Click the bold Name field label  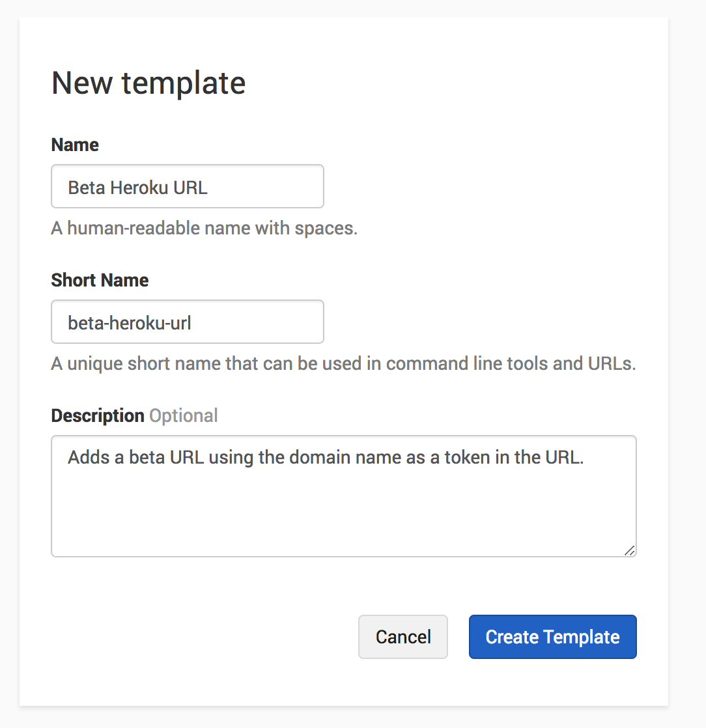75,145
